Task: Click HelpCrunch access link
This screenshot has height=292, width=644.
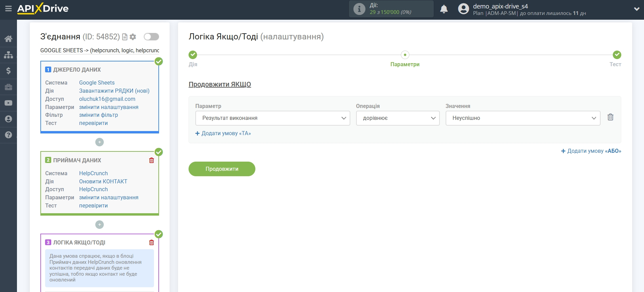Action: (x=93, y=189)
